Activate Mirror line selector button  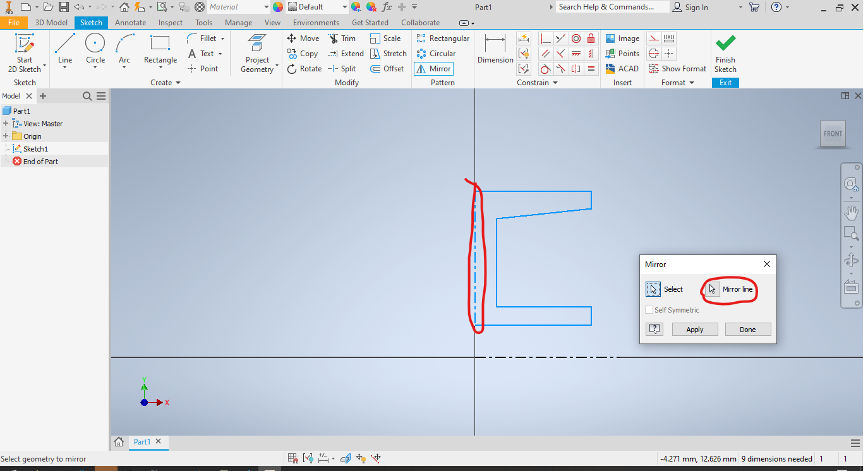click(712, 289)
